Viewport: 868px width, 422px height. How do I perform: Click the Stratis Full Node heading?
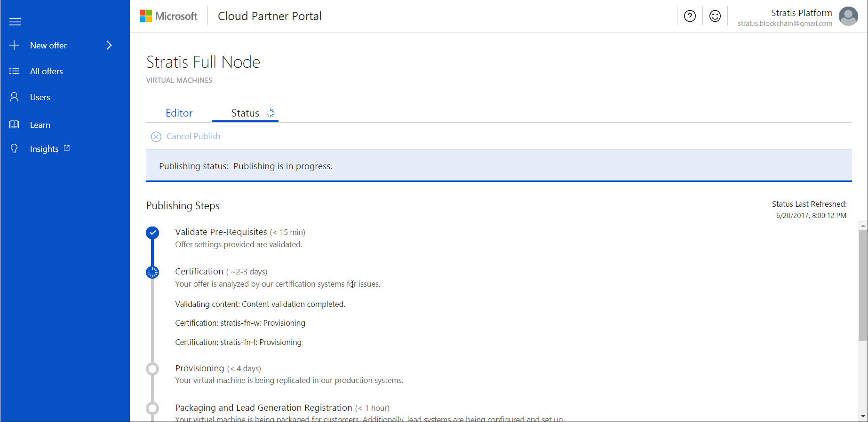tap(203, 62)
